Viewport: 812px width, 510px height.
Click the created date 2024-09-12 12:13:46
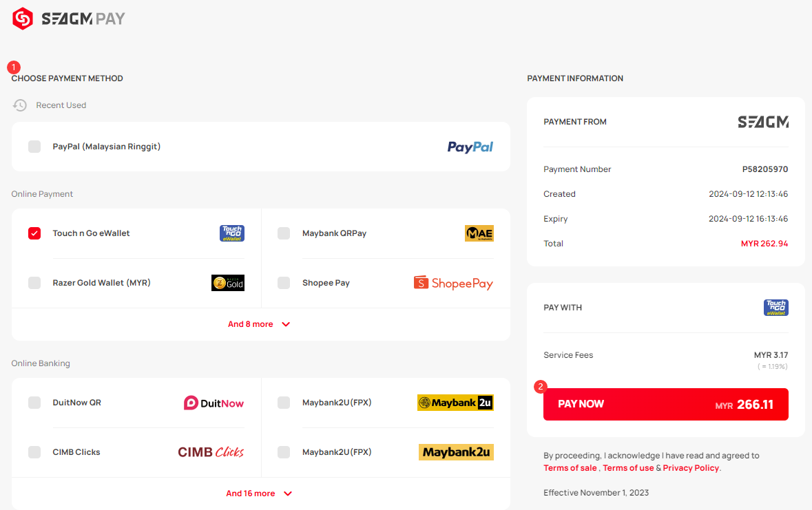749,194
